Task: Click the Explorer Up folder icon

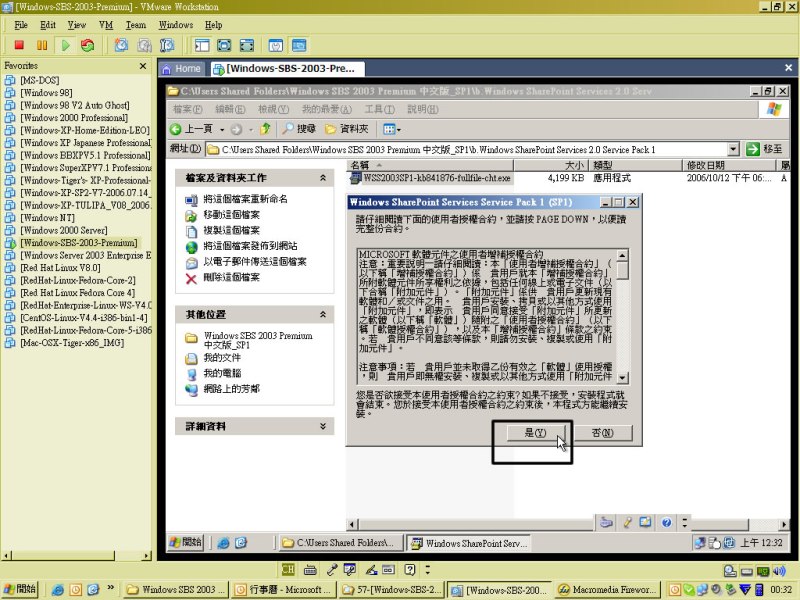Action: [x=265, y=129]
